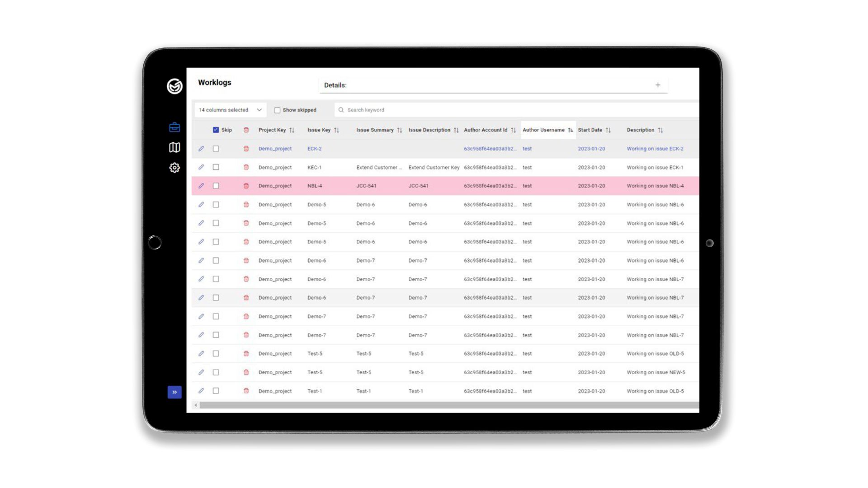Viewport: 868px width, 488px height.
Task: Enable the Show skipped checkbox
Action: (x=278, y=110)
